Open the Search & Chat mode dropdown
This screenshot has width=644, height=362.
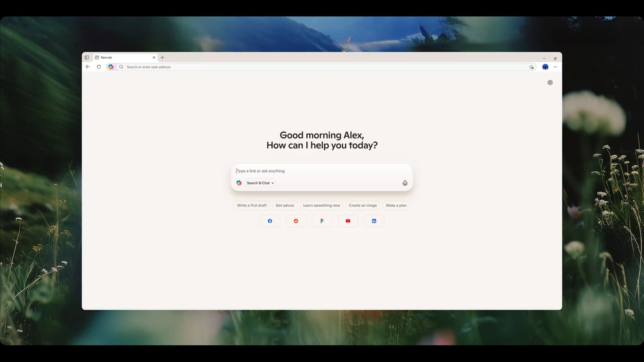coord(259,183)
